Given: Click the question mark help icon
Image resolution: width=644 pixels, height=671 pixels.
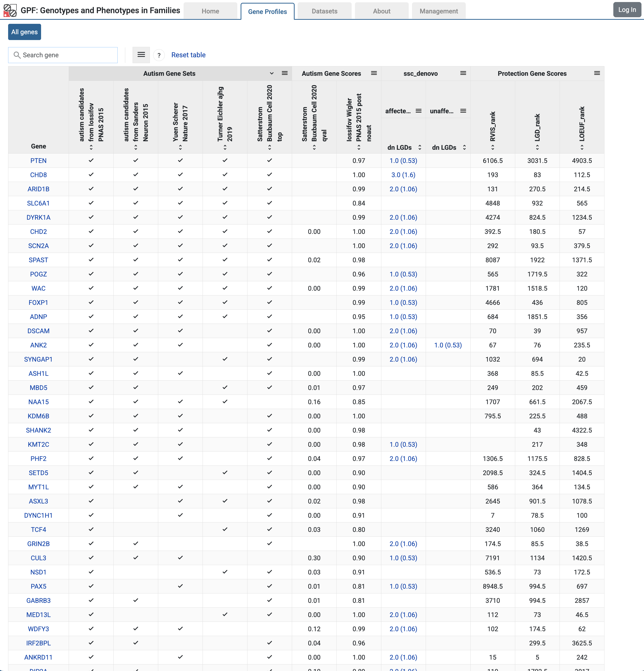Looking at the screenshot, I should (159, 55).
